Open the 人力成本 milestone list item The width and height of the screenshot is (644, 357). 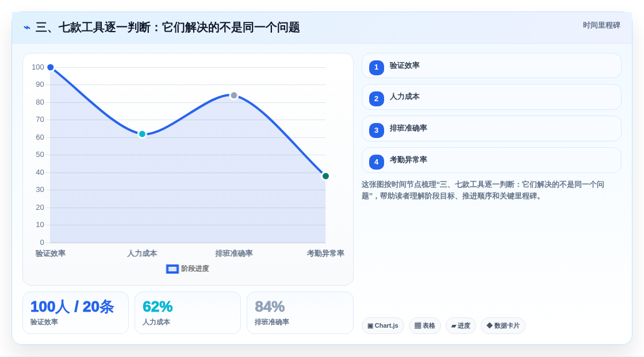point(491,97)
